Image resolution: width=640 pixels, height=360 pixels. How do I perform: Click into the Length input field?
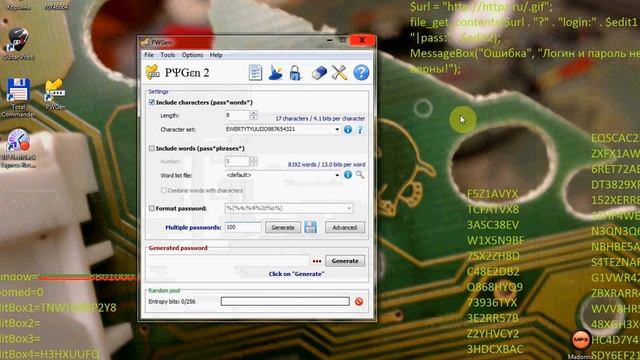pyautogui.click(x=237, y=116)
